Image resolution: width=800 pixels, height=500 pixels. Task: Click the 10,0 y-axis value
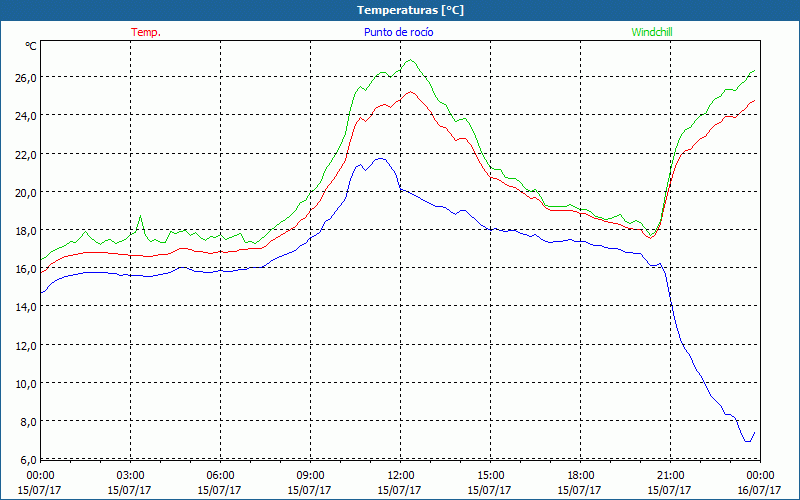[27, 384]
